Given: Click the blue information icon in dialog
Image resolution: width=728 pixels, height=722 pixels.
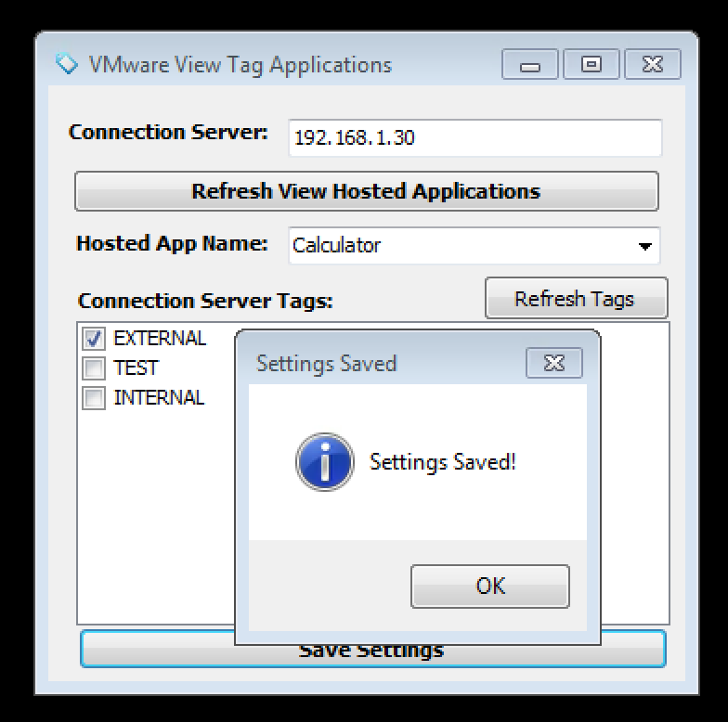Looking at the screenshot, I should (x=324, y=461).
